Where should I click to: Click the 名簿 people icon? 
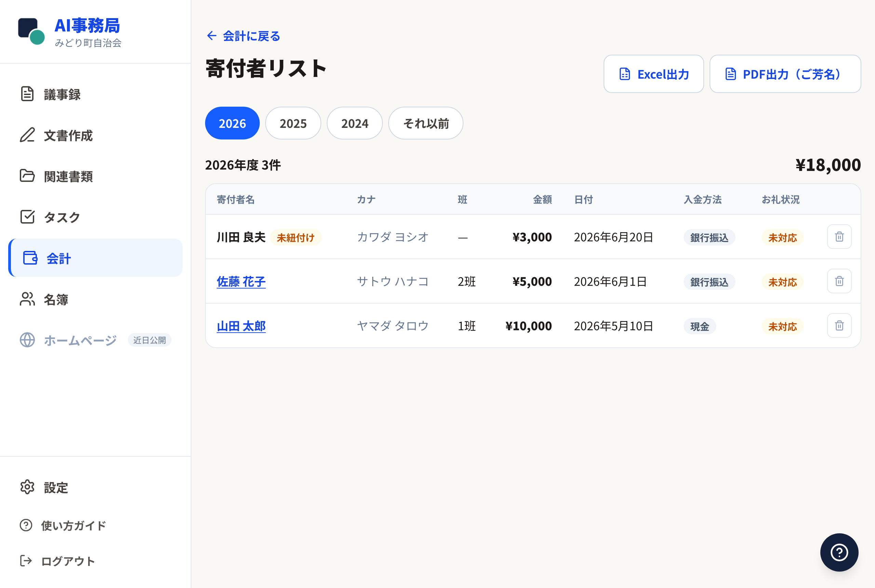(27, 299)
